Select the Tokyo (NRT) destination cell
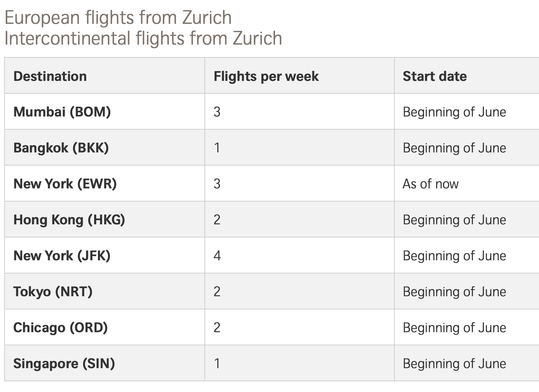Viewport: 539px width, 392px height. point(53,291)
